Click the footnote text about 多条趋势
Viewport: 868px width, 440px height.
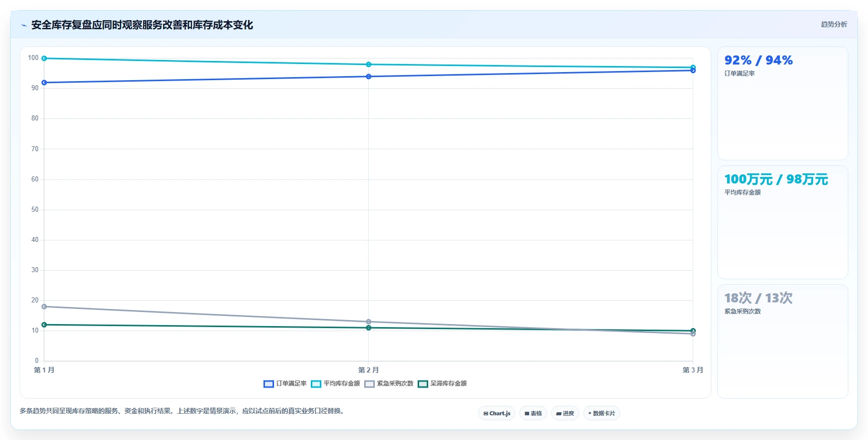coord(183,411)
